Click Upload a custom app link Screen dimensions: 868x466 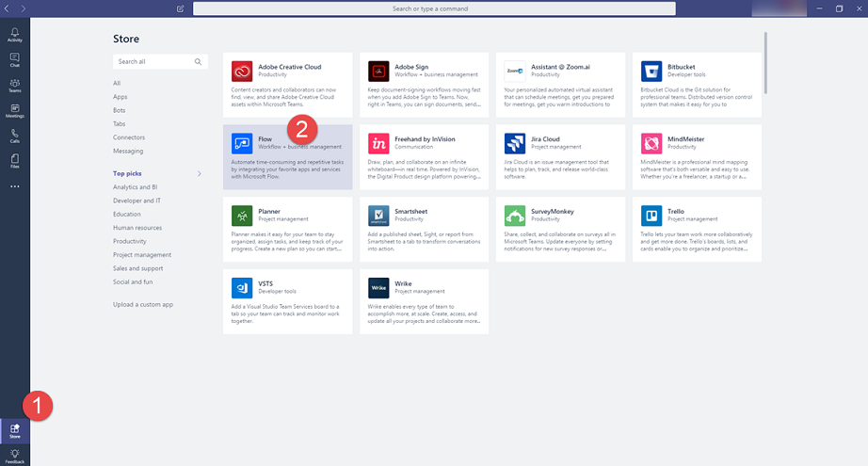click(x=143, y=304)
